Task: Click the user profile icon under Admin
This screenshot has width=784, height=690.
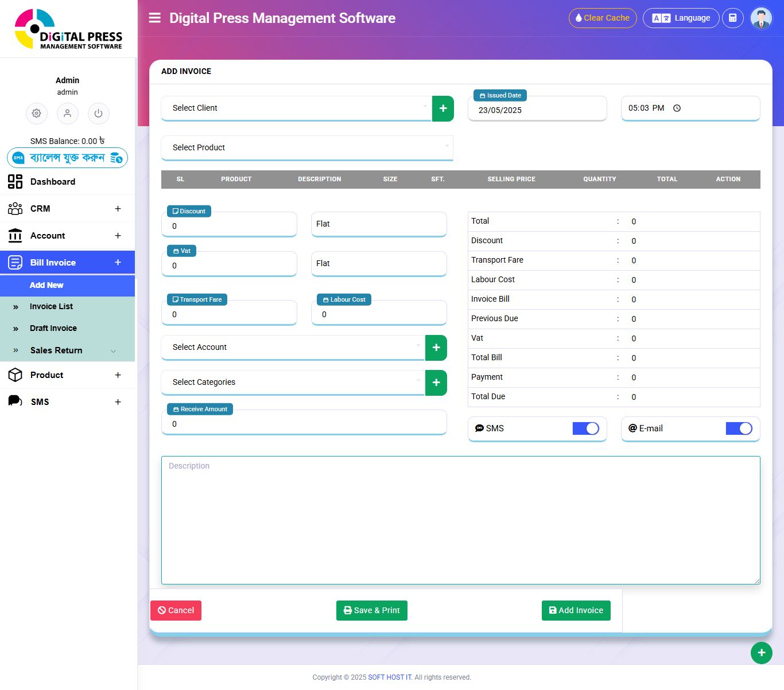Action: point(67,114)
